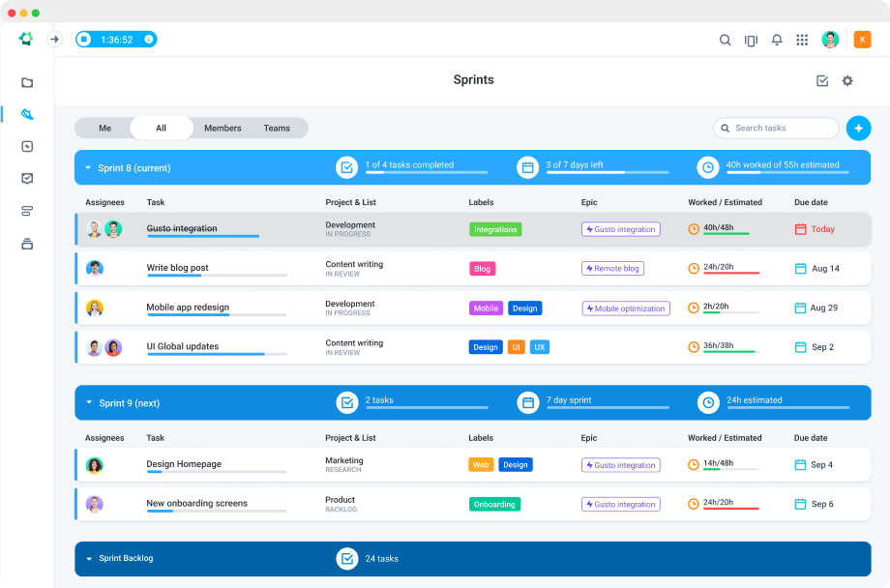The width and height of the screenshot is (890, 588).
Task: Switch to the Members tab
Action: coord(222,128)
